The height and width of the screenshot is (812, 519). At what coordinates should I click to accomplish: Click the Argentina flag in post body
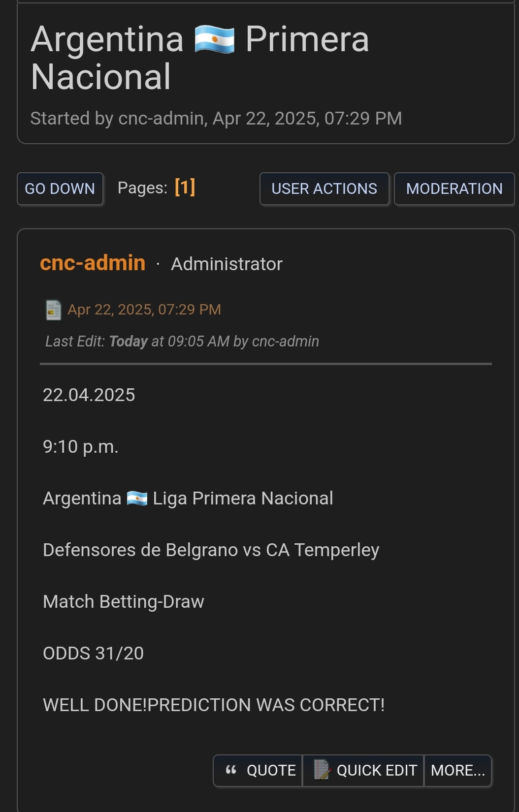pyautogui.click(x=137, y=499)
